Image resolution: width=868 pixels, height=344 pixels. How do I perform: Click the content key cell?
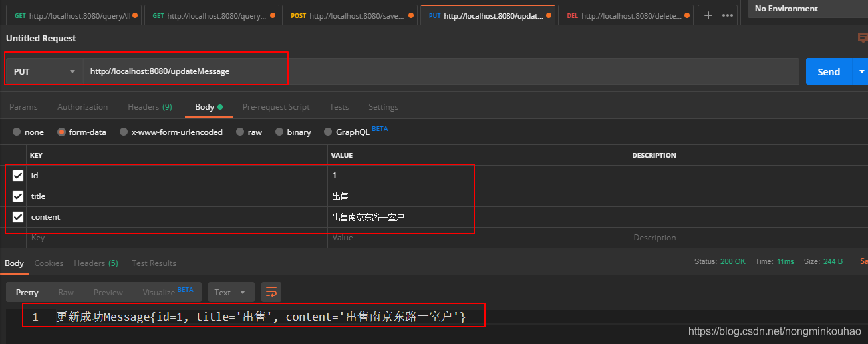point(177,217)
